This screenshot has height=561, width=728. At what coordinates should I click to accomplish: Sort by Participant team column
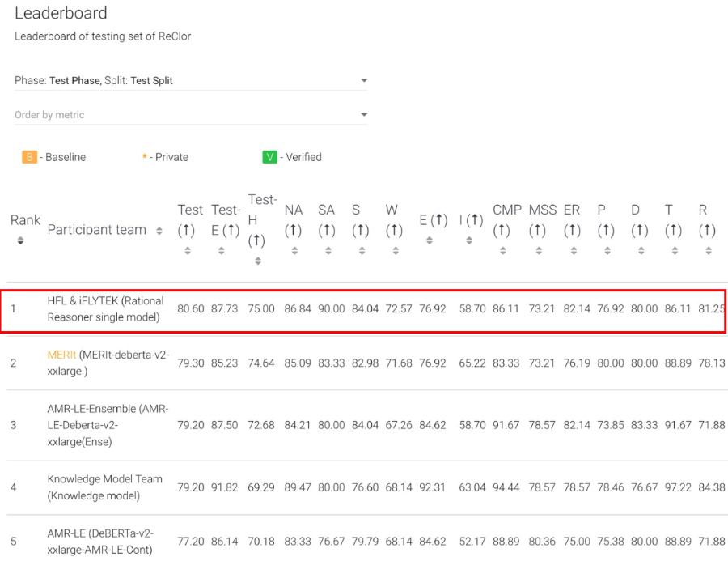point(159,231)
